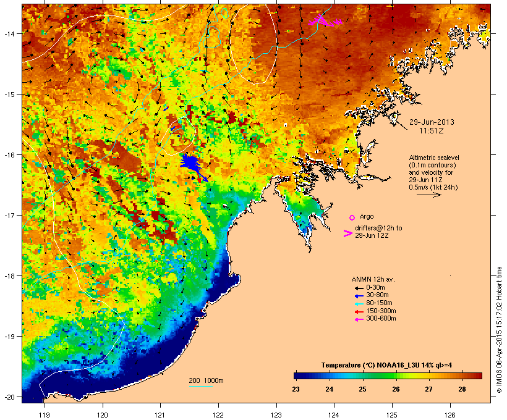The height and width of the screenshot is (420, 507).
Task: Click the latitude axis label -20
Action: pos(9,397)
